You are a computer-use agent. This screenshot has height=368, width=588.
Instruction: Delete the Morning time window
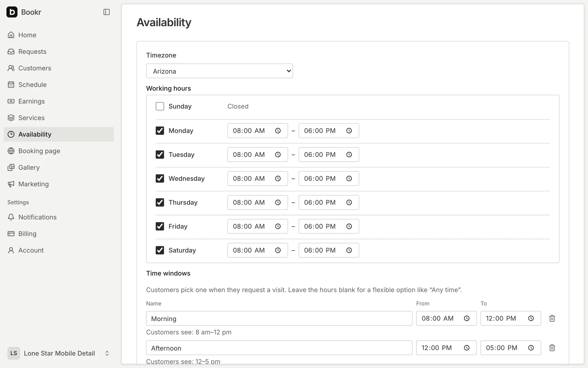552,318
